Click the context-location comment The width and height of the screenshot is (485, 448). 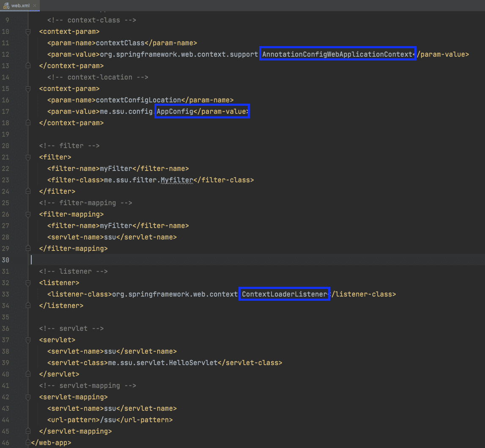(x=98, y=77)
